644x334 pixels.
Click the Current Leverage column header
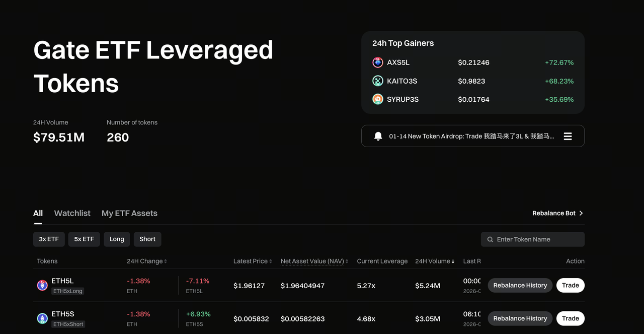pyautogui.click(x=382, y=261)
